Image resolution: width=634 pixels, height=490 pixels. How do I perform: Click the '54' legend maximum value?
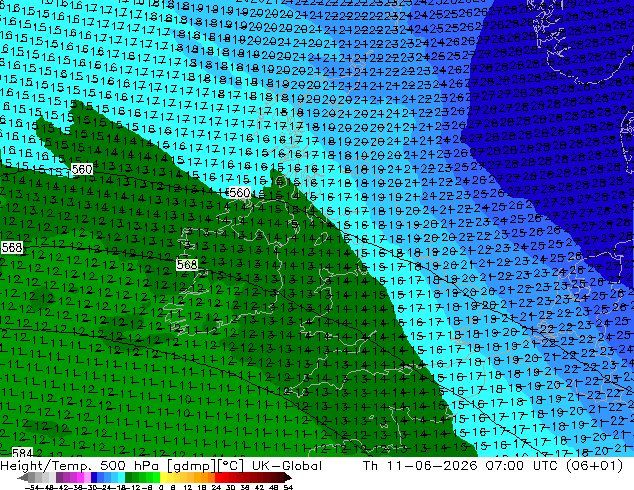[288, 487]
